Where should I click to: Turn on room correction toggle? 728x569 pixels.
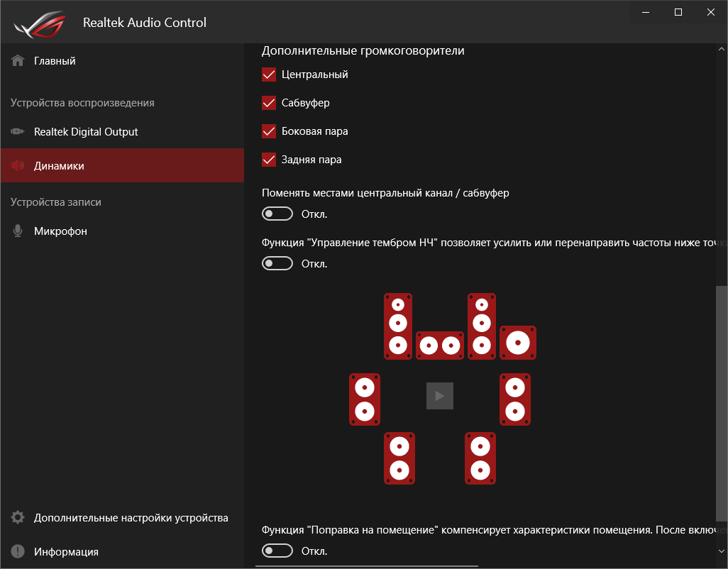(277, 551)
